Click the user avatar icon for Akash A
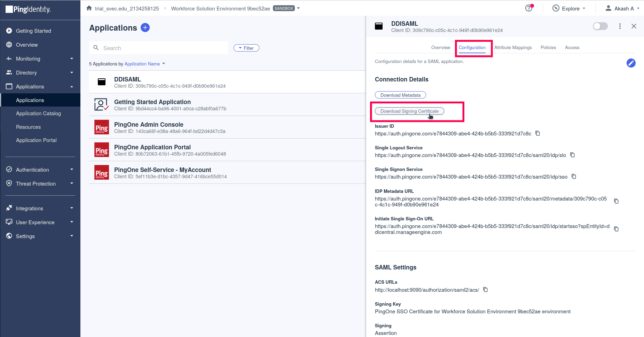Viewport: 644px width, 337px height. click(608, 8)
